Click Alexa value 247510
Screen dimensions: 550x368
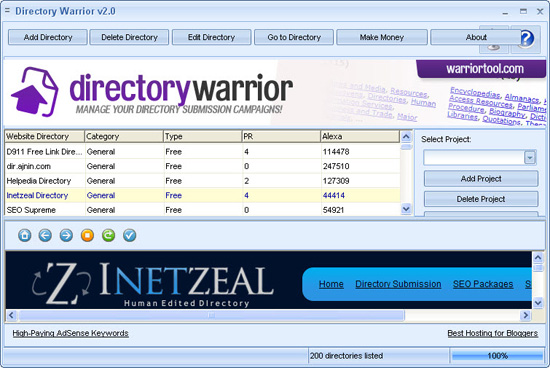[336, 166]
